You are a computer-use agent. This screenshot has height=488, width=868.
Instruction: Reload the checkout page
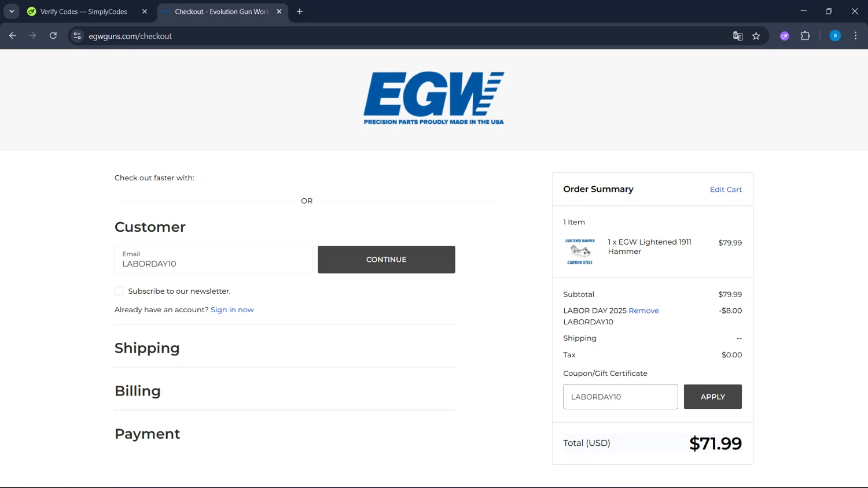click(53, 36)
